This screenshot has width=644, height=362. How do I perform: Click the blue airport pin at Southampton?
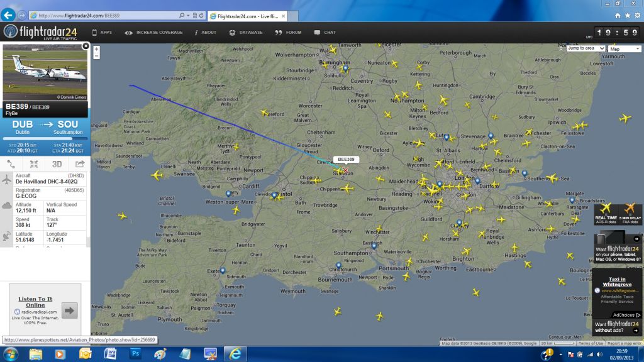pyautogui.click(x=374, y=246)
